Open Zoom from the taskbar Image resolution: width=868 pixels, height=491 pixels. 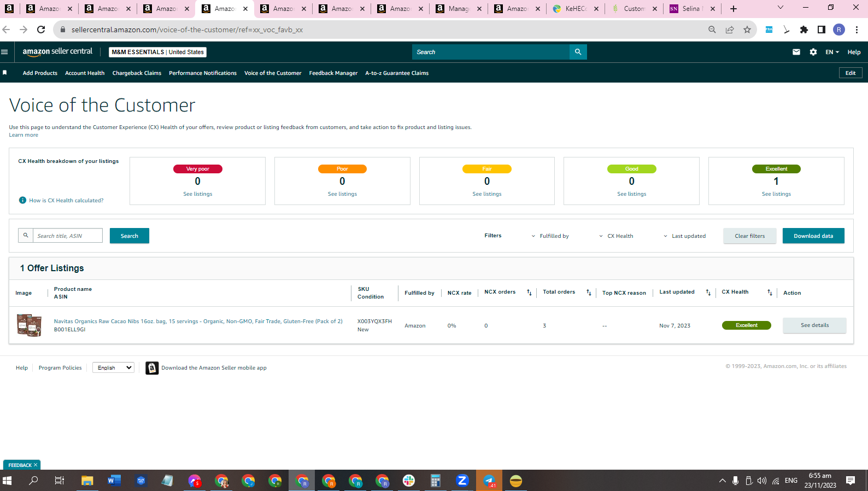pos(462,481)
